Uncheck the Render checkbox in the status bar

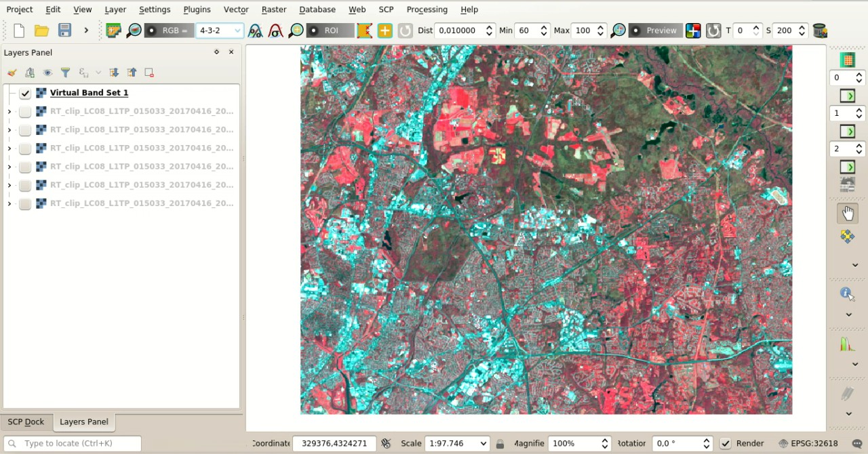pyautogui.click(x=726, y=443)
